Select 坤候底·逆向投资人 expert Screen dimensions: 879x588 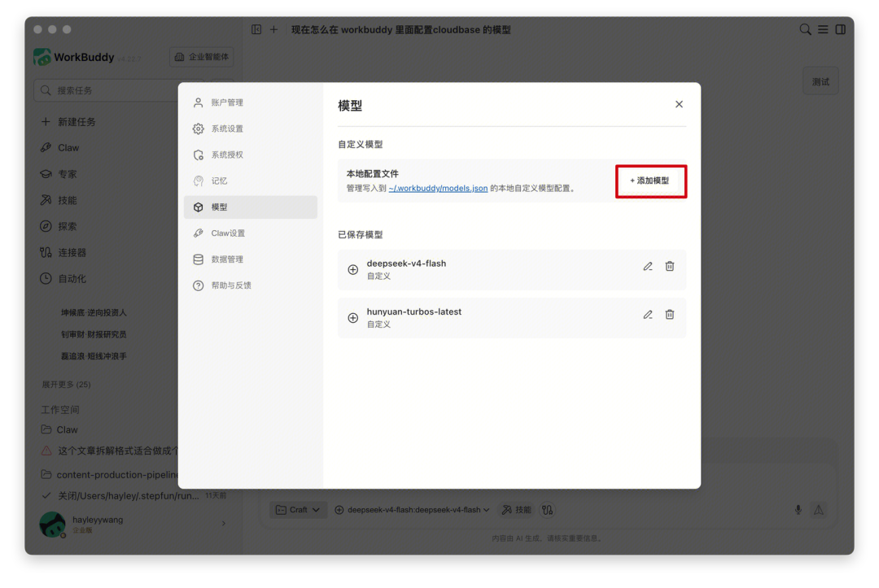click(94, 312)
